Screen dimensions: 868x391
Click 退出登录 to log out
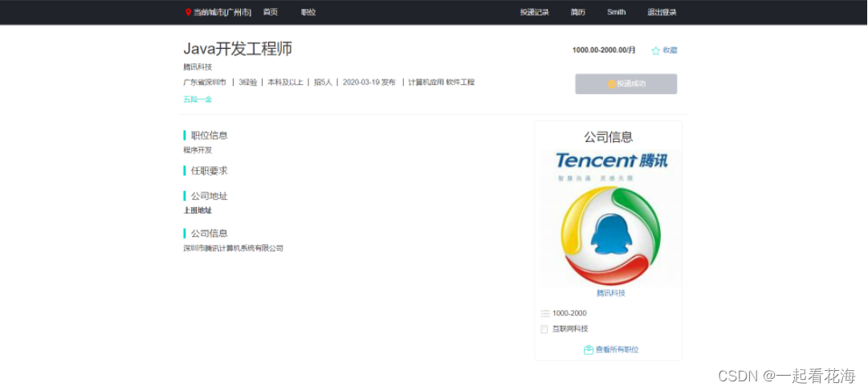tap(662, 12)
